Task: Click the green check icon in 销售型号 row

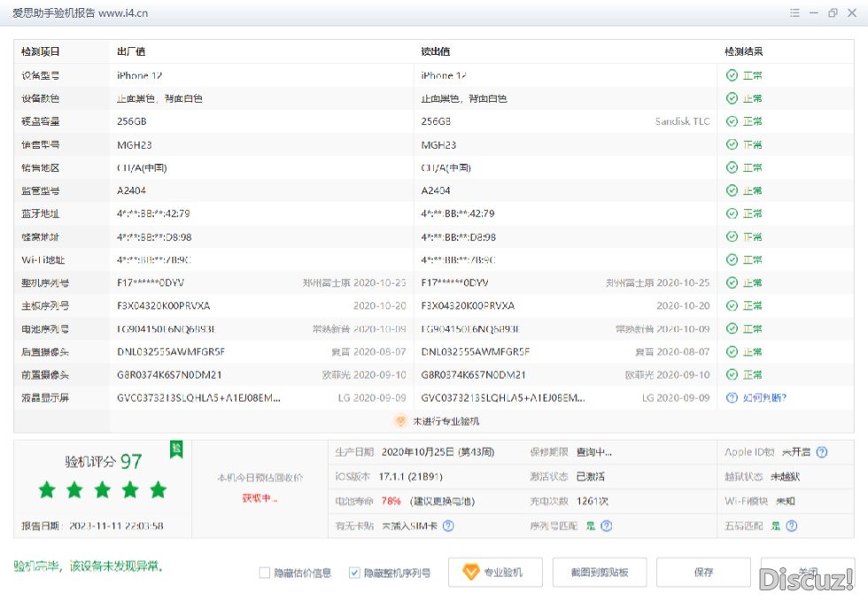Action: (732, 144)
